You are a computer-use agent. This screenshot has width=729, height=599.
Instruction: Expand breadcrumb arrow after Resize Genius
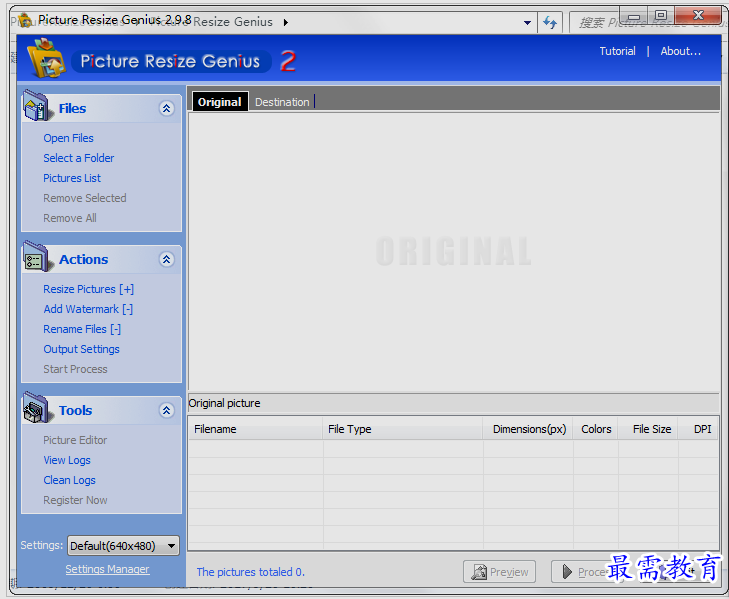(x=286, y=22)
